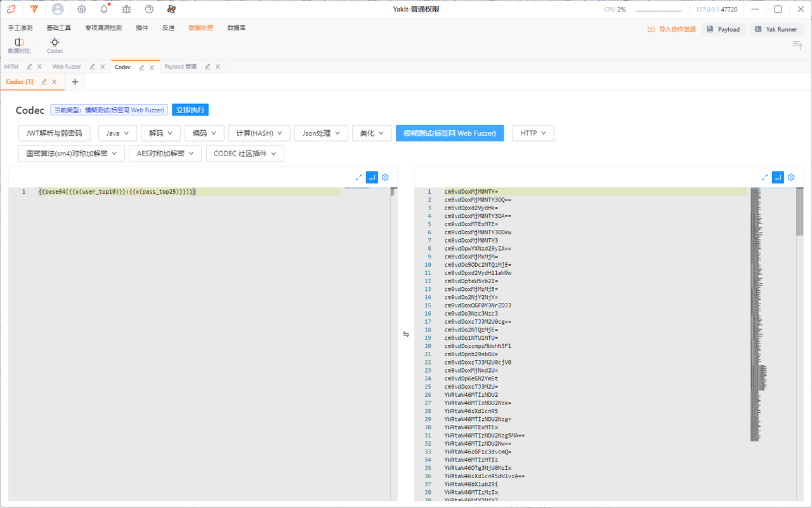812x508 pixels.
Task: Click the output editor vertical scrollbar
Action: point(800,211)
